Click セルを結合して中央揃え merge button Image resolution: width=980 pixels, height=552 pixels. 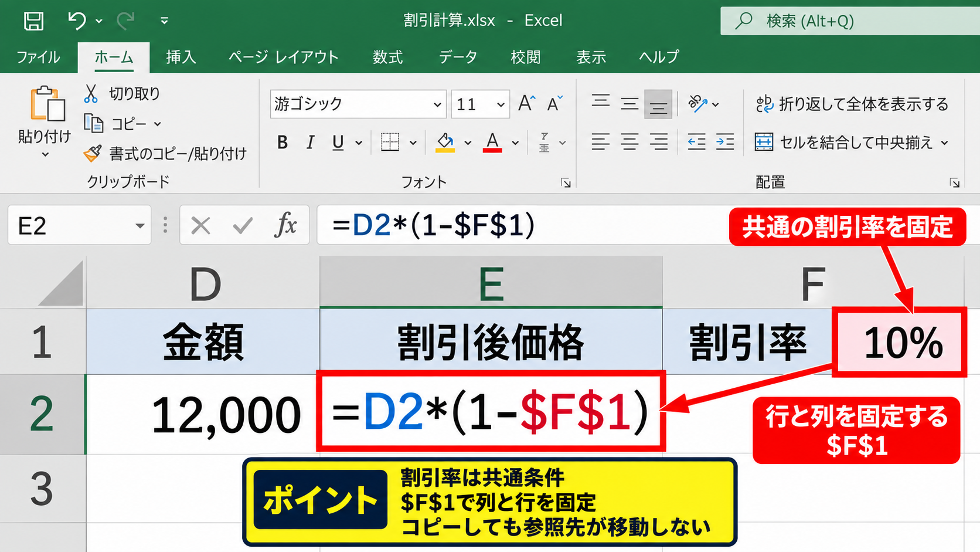[x=844, y=142]
